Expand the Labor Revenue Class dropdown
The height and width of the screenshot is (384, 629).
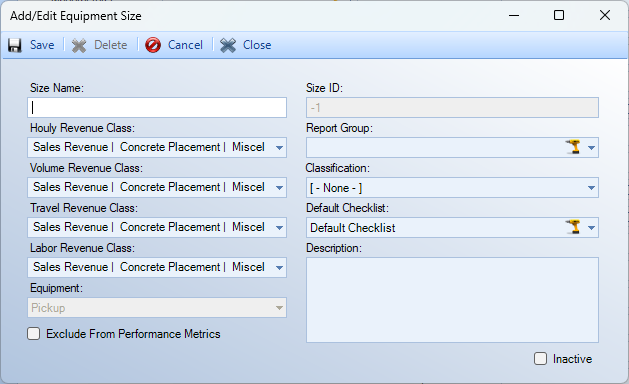[280, 268]
